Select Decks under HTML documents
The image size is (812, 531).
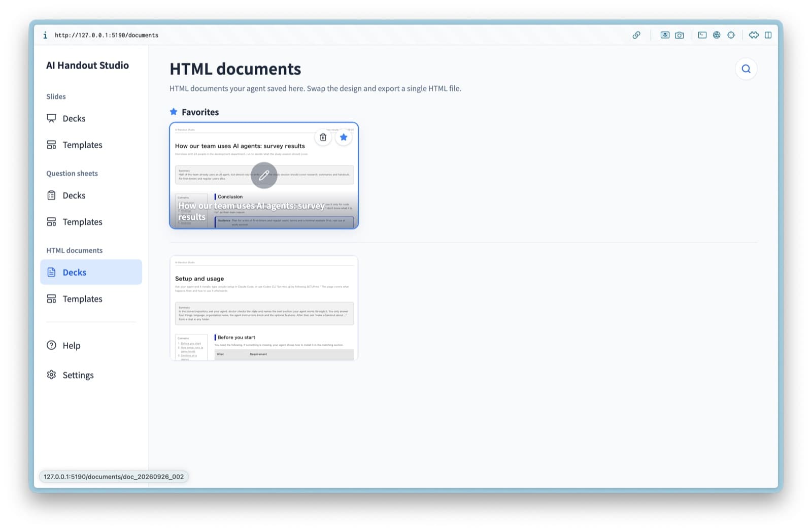tap(91, 272)
